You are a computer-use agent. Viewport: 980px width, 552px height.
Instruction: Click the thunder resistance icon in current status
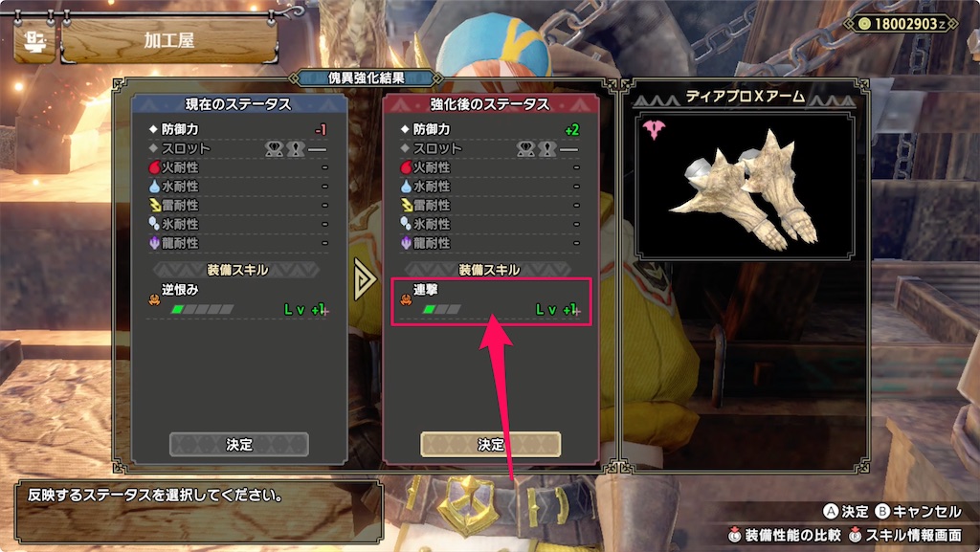[x=154, y=205]
